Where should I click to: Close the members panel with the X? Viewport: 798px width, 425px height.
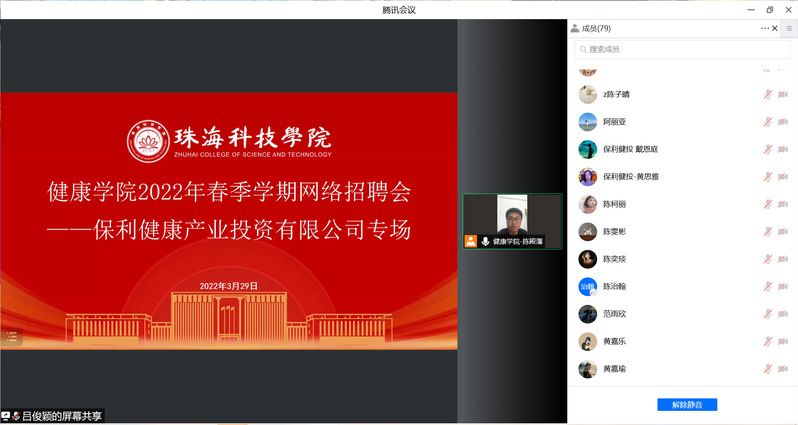[x=775, y=29]
